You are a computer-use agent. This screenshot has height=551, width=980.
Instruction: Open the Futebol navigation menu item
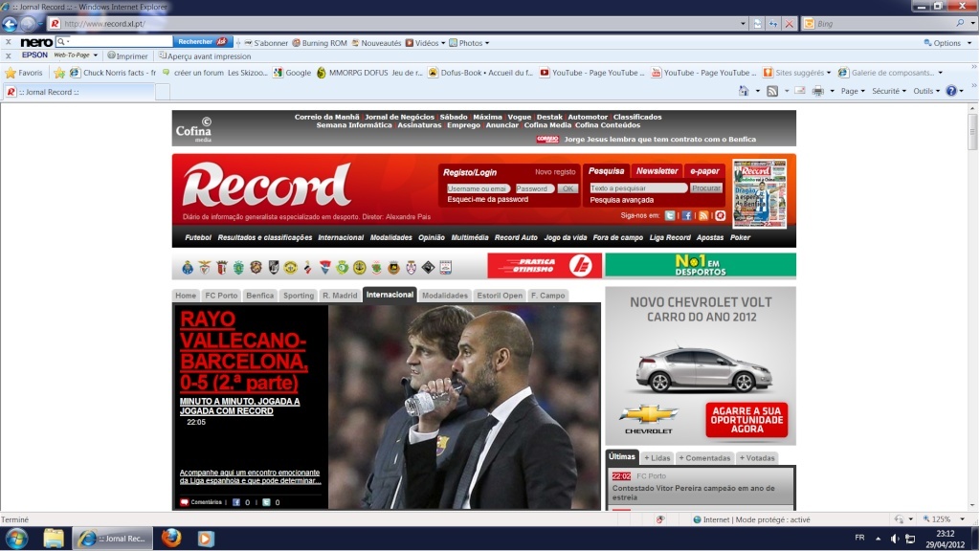click(x=198, y=237)
